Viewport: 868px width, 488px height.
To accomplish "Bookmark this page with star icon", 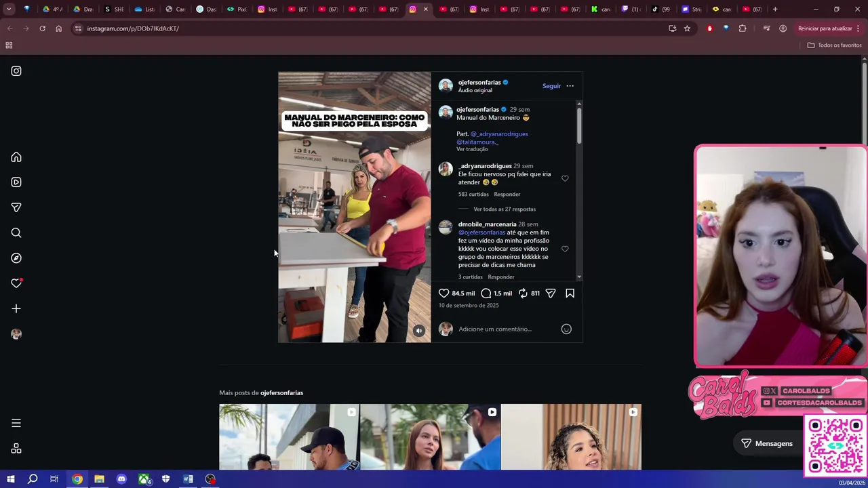I will tap(687, 28).
